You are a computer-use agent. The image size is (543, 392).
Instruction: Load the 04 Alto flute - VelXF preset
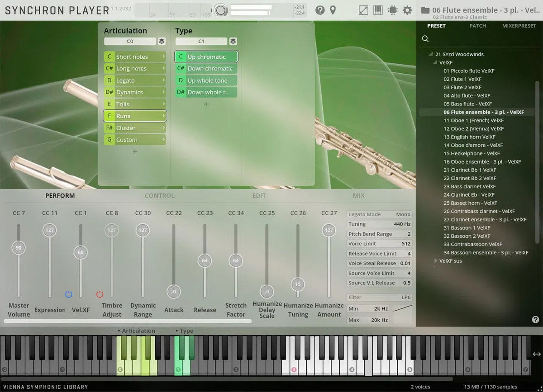coord(467,95)
